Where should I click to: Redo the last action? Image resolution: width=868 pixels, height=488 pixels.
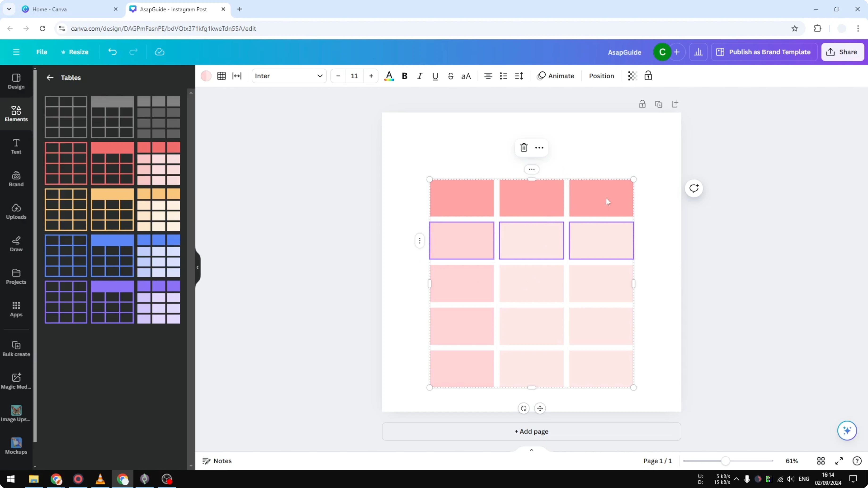(134, 52)
